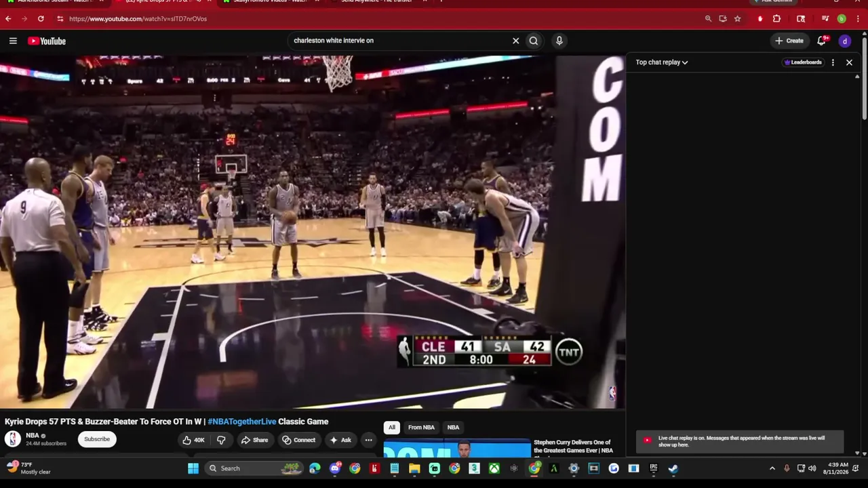Start search with voice microphone
This screenshot has height=488, width=868.
coord(559,41)
